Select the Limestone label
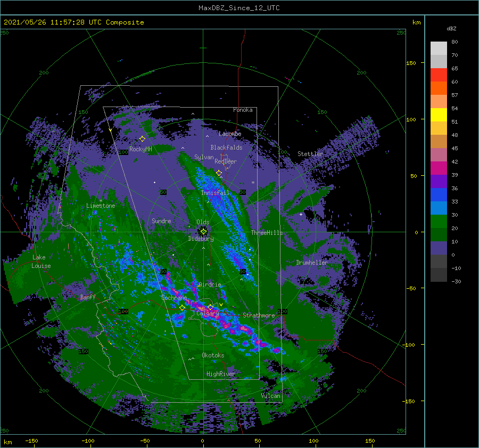 101,206
